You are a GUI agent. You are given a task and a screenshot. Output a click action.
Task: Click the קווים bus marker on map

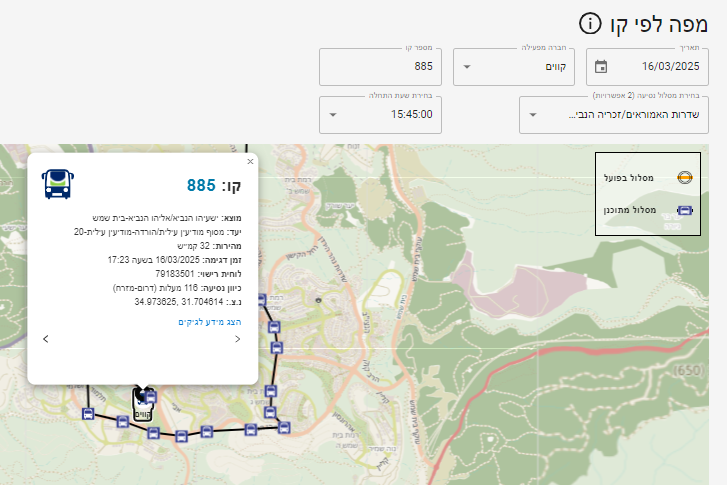click(141, 405)
